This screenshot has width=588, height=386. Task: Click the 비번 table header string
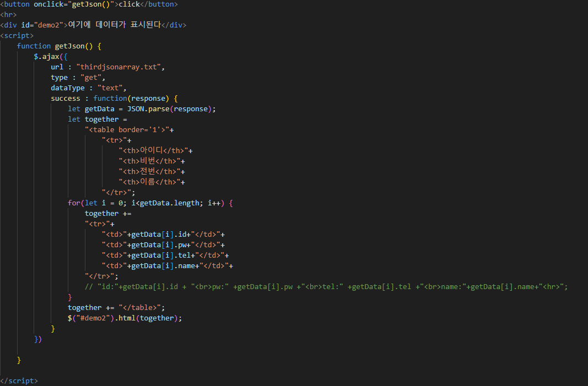150,161
